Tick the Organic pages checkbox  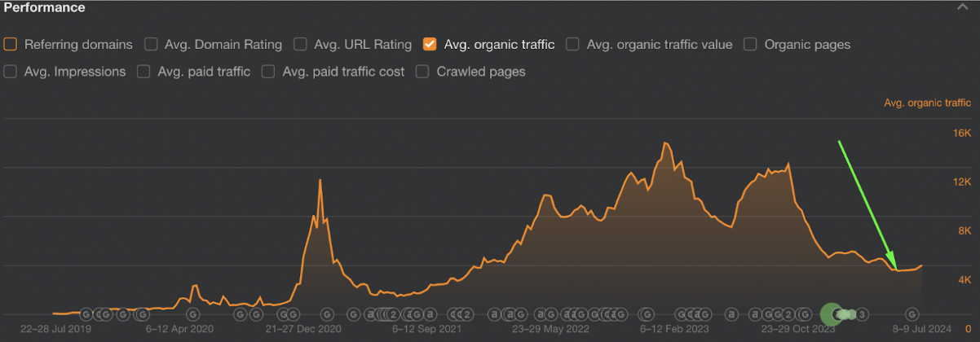[x=750, y=45]
